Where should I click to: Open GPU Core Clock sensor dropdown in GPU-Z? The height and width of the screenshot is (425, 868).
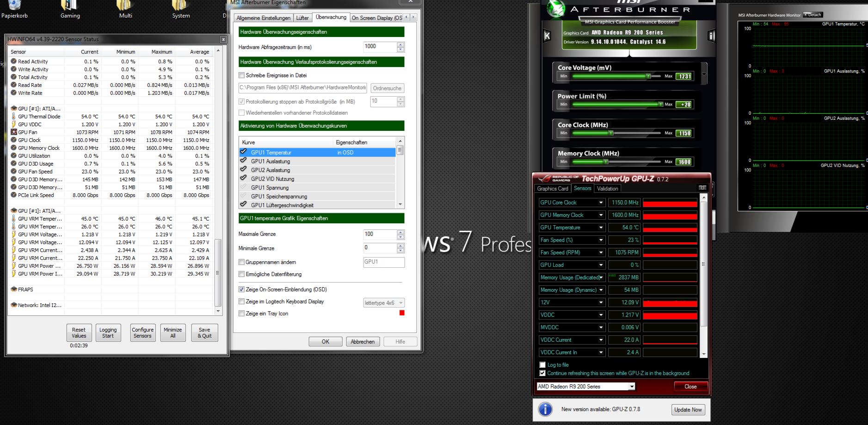601,203
